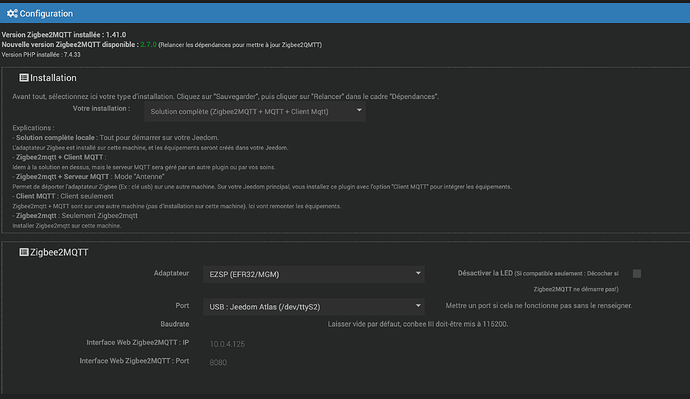Click the Baudrate label
This screenshot has height=399, width=690.
coord(175,324)
